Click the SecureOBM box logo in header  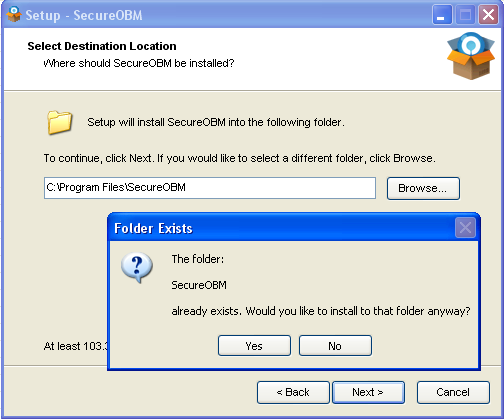click(x=471, y=56)
